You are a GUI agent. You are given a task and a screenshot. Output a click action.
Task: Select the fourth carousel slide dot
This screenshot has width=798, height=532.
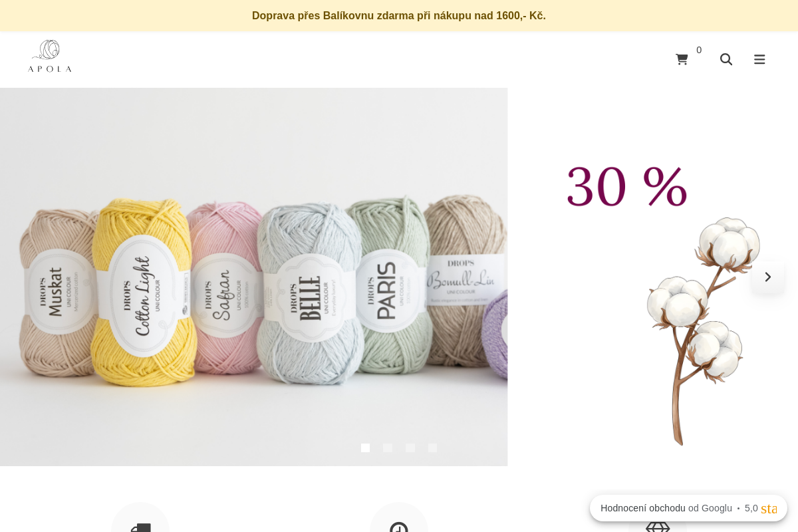click(x=433, y=448)
